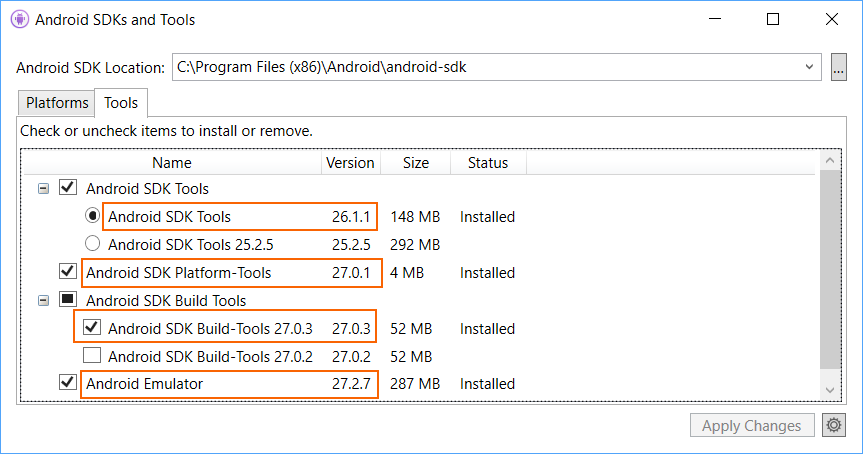The height and width of the screenshot is (454, 863).
Task: Click the gear settings icon beside Apply Changes
Action: [834, 425]
